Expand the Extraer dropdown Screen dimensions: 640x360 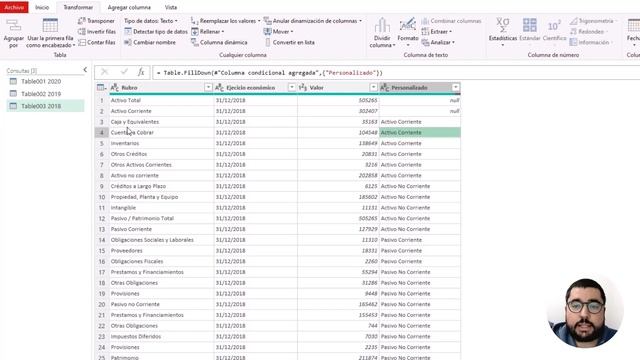coord(436,31)
